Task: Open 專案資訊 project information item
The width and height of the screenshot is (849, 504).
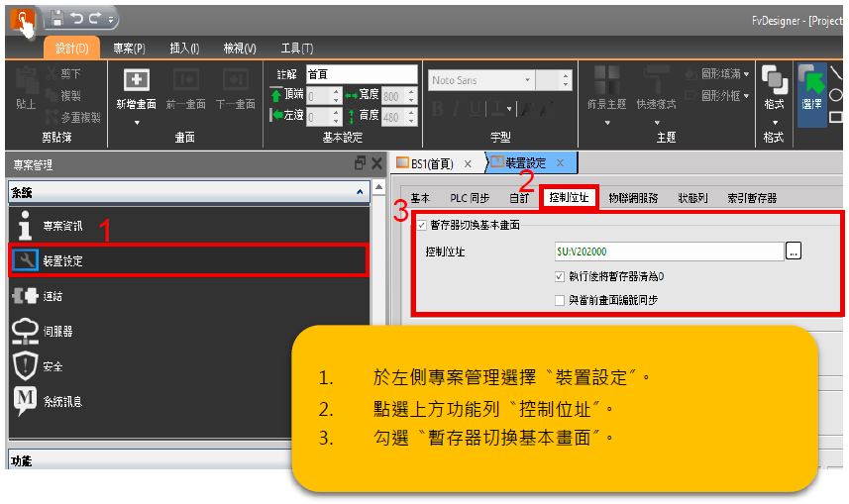Action: (62, 226)
